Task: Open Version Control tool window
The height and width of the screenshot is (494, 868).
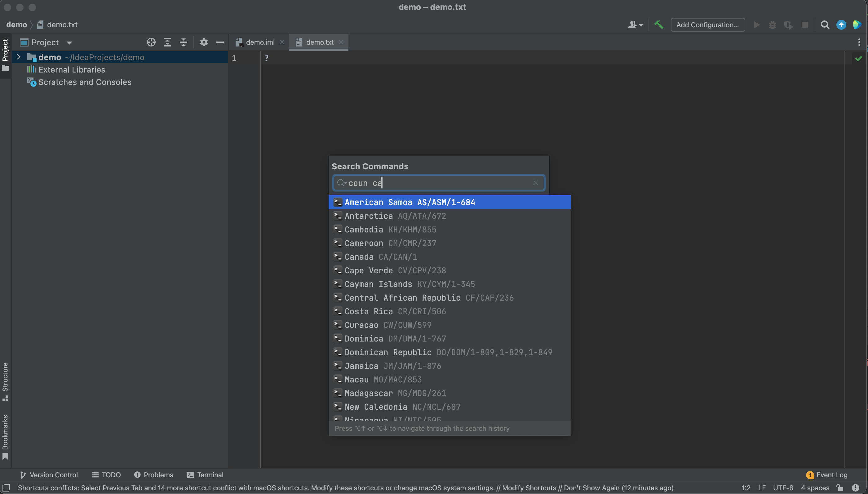Action: click(49, 475)
